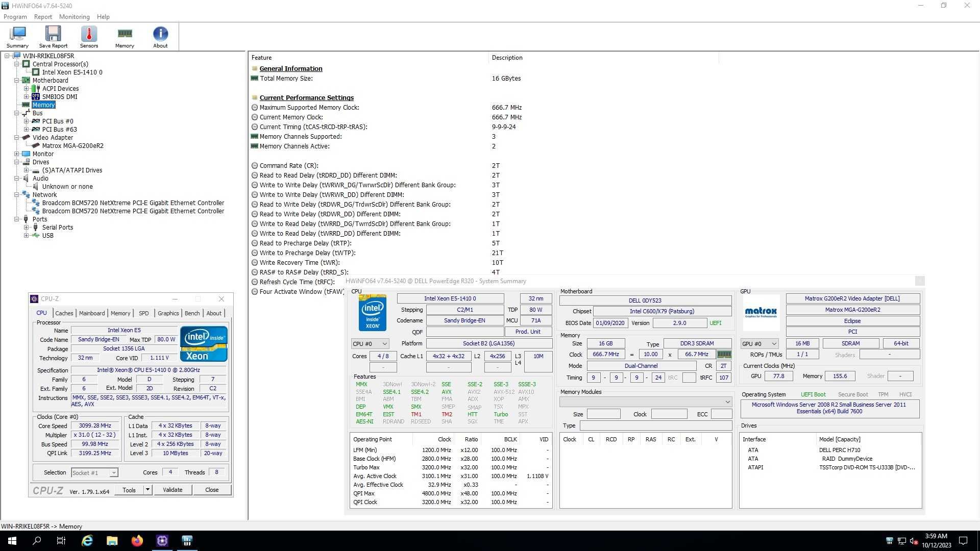The width and height of the screenshot is (980, 551).
Task: Switch to CPU-Z taskbar icon
Action: 162,541
